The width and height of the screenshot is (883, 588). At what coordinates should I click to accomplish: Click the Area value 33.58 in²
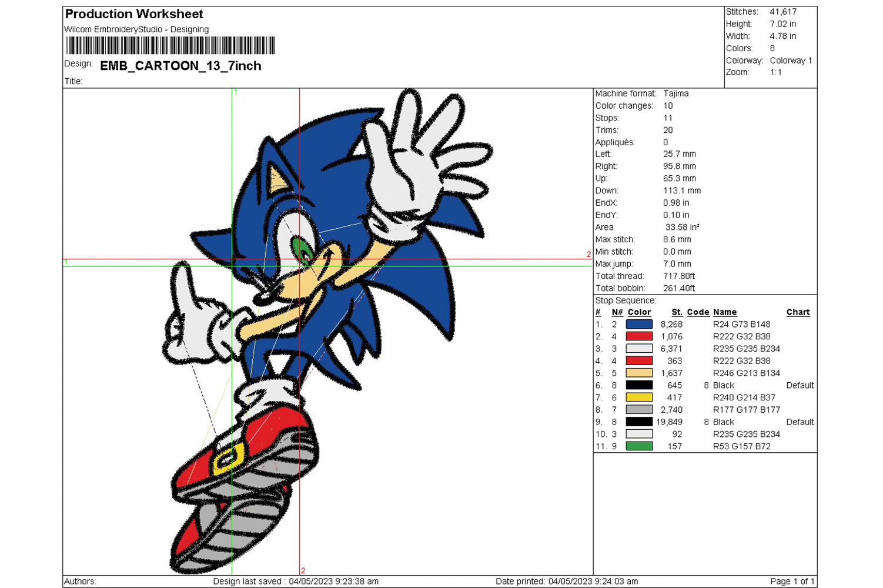[683, 227]
